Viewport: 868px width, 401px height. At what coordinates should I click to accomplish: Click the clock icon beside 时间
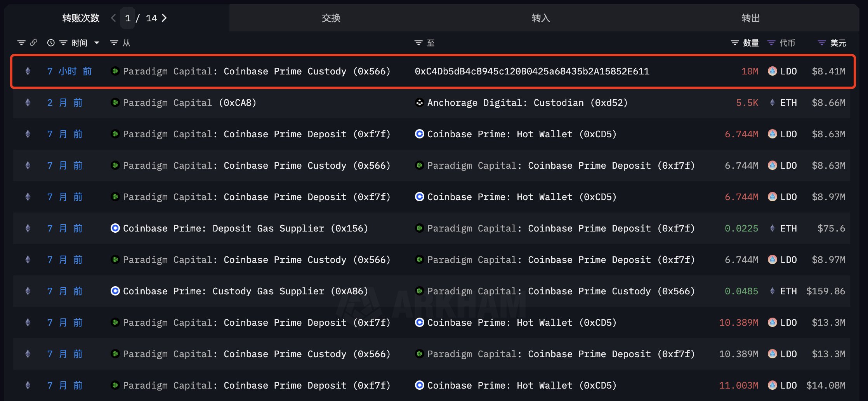tap(51, 43)
